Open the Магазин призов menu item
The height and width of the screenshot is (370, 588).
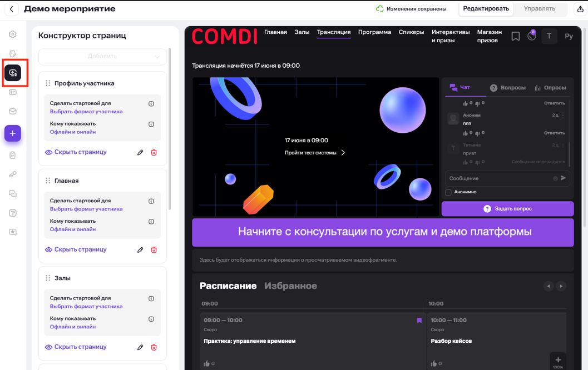[490, 36]
